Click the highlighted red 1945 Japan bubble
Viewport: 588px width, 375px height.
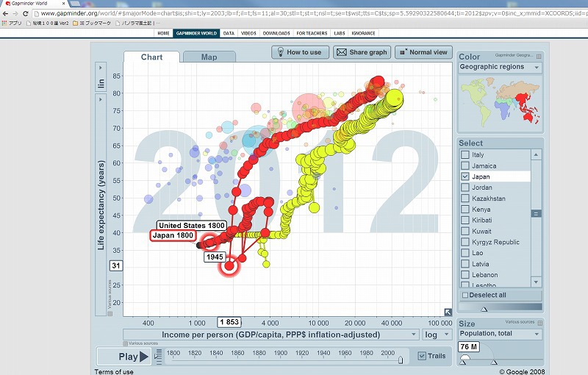coord(229,266)
